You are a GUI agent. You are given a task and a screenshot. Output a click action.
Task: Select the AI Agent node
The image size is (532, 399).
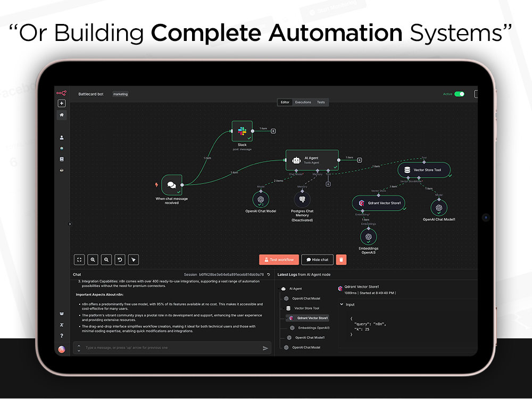(x=312, y=160)
